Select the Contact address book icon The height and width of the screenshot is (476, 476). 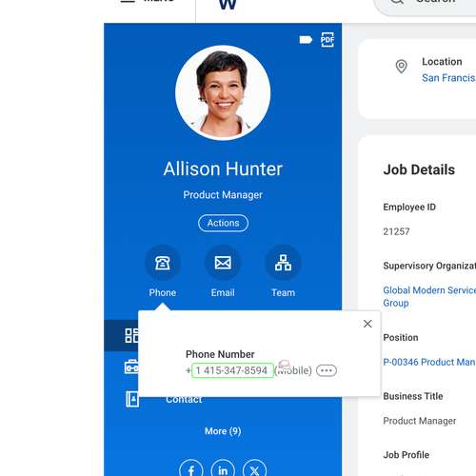pyautogui.click(x=132, y=399)
